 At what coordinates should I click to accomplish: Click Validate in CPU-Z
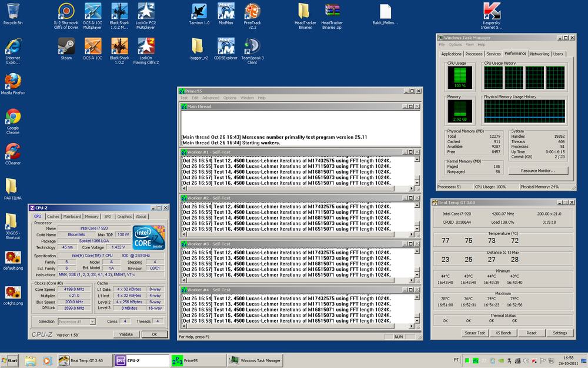[126, 334]
